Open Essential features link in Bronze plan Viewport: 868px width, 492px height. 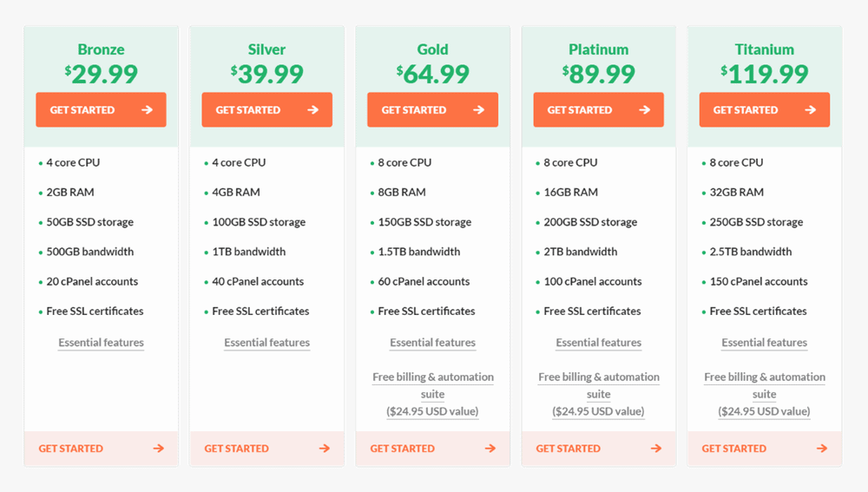pos(102,343)
